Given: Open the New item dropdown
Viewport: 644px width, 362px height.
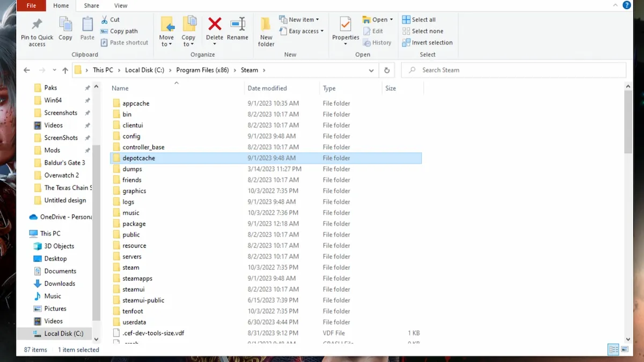Looking at the screenshot, I should point(299,19).
